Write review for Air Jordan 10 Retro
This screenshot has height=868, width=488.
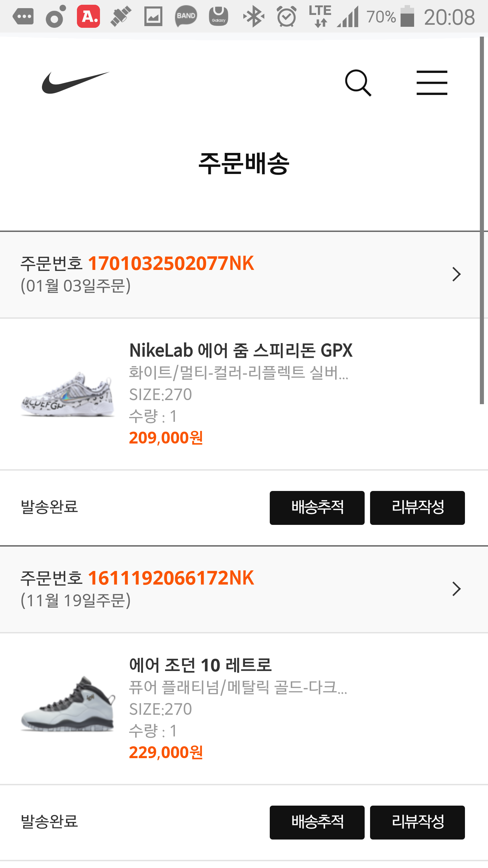(417, 822)
